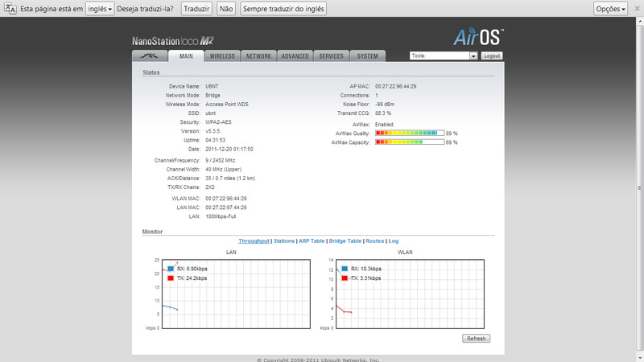Viewport: 644px width, 362px height.
Task: Click the blue WLAN RX legend square
Action: (345, 269)
